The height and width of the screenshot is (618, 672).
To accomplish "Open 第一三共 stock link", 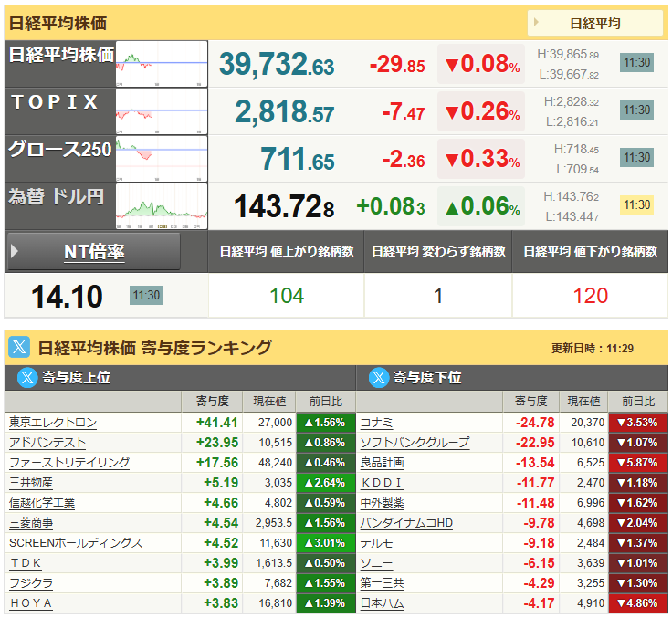I will point(382,583).
